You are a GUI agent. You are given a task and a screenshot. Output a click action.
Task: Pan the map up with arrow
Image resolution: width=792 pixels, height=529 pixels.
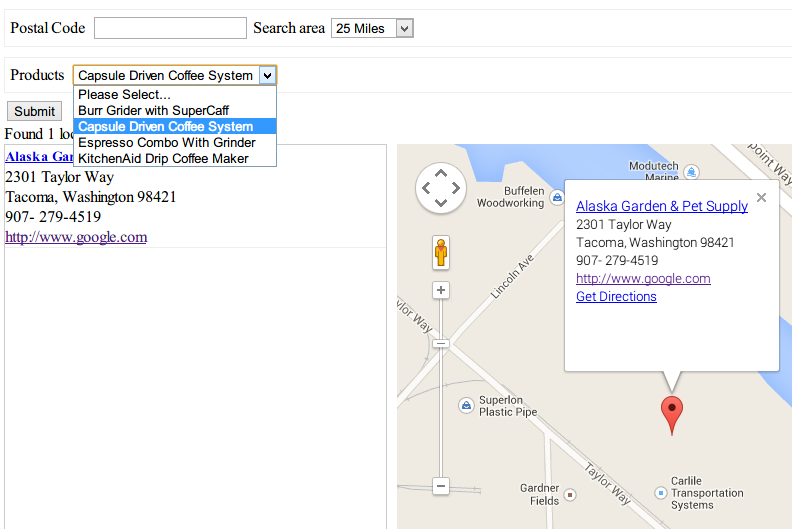point(441,173)
